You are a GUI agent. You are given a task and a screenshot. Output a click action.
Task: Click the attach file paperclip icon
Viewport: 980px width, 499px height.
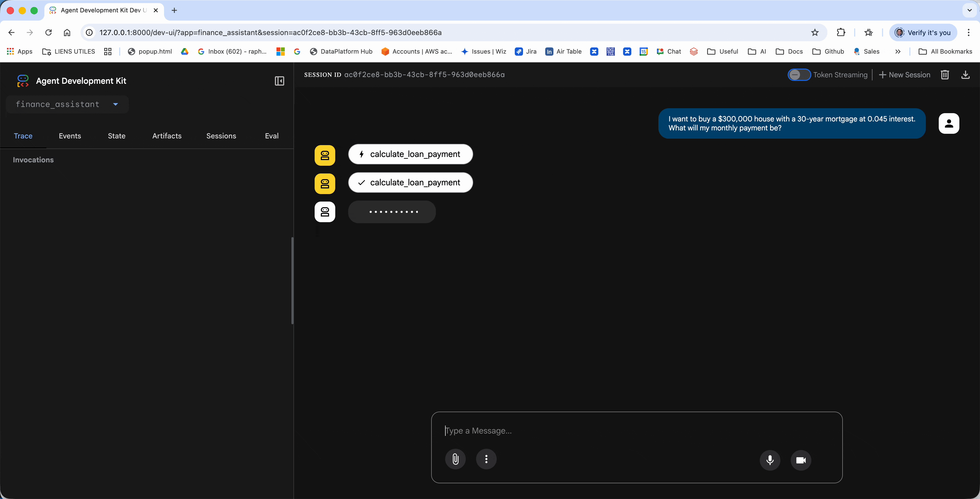point(455,460)
